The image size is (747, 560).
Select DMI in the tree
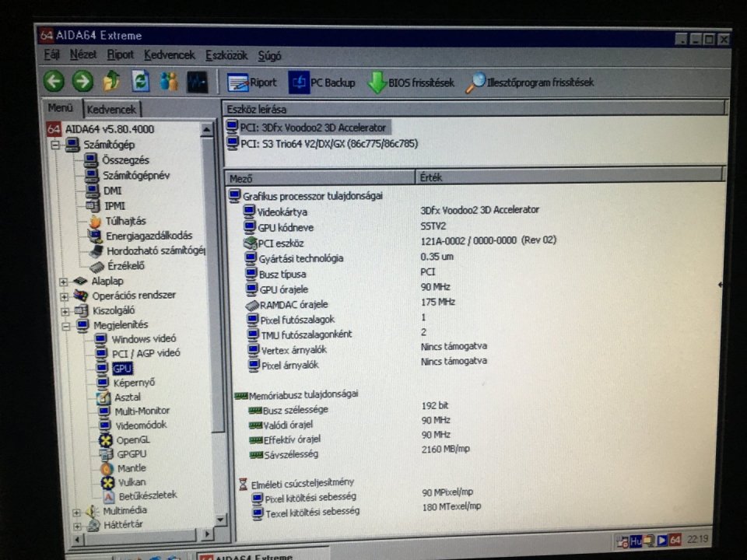coord(103,191)
